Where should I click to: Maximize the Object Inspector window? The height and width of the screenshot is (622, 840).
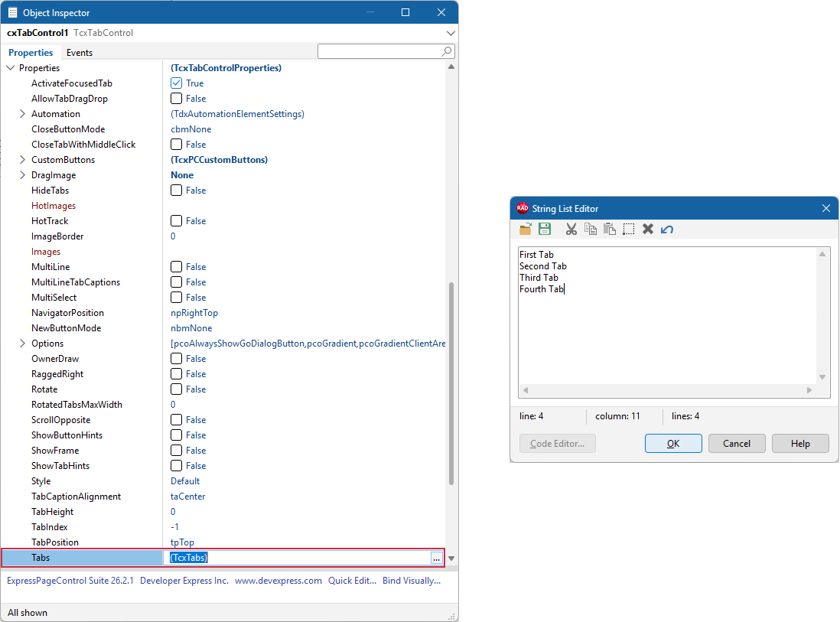405,12
